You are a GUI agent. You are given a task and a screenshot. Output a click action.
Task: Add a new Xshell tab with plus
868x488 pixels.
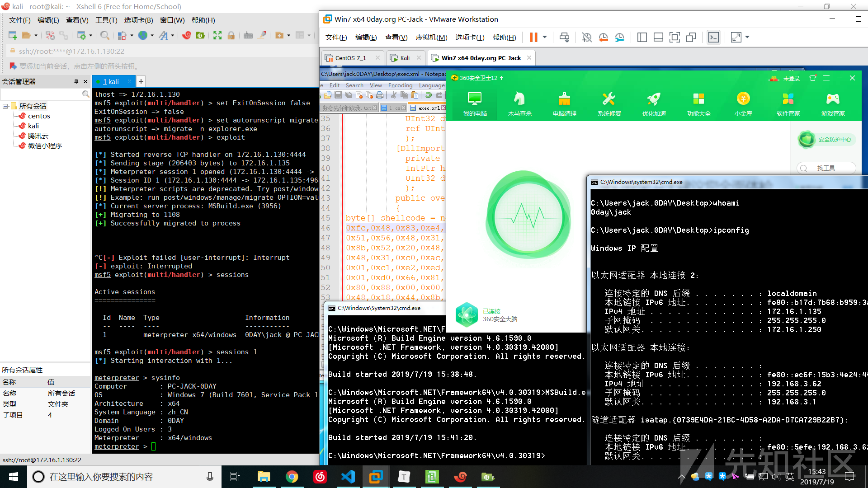[x=141, y=81]
